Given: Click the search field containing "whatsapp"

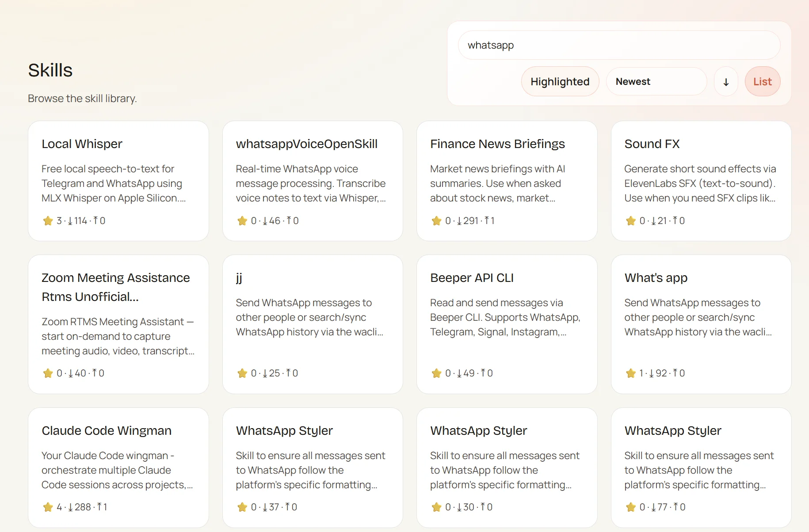Looking at the screenshot, I should [619, 45].
